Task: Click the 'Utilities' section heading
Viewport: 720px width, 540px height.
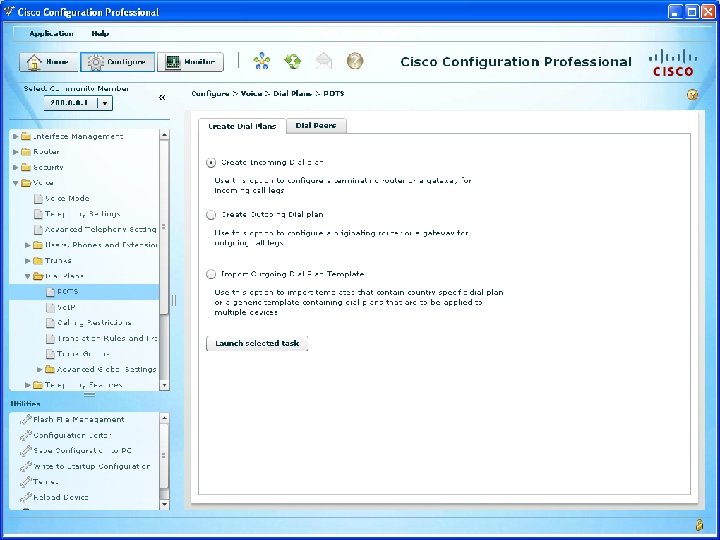Action: pyautogui.click(x=25, y=404)
